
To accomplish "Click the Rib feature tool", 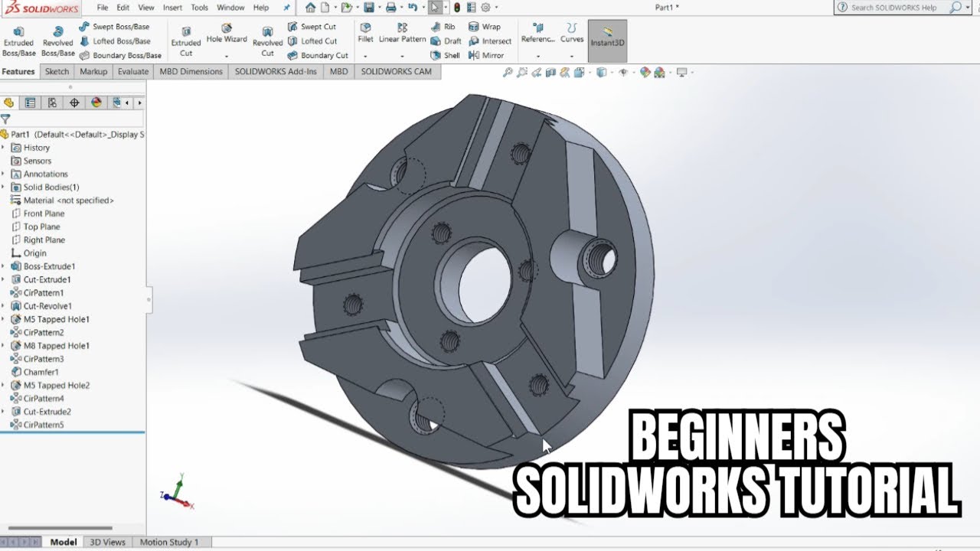I will point(443,27).
